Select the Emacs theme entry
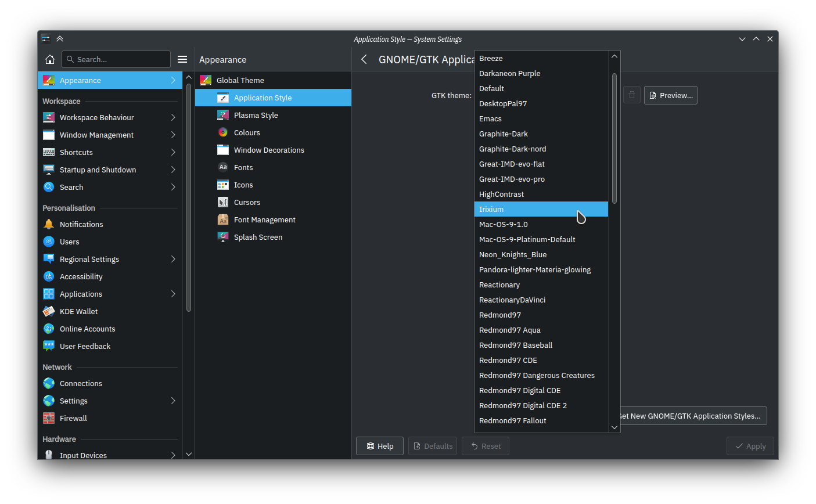The image size is (816, 504). click(541, 118)
